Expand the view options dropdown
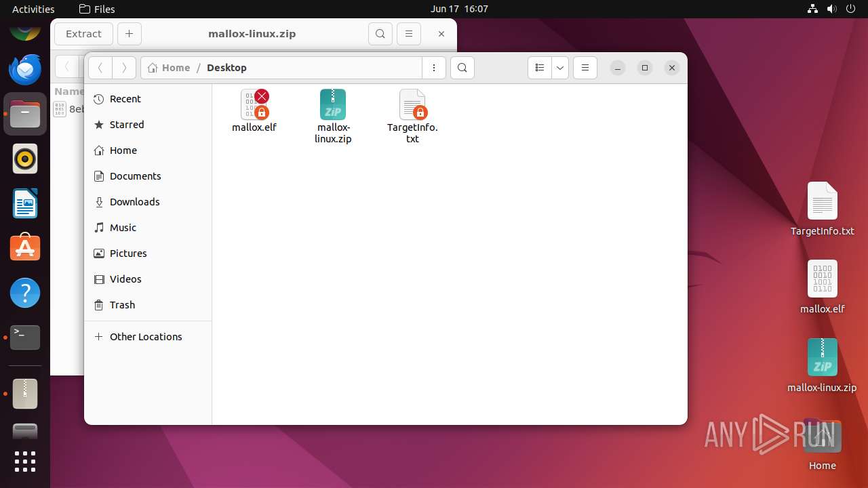 560,68
